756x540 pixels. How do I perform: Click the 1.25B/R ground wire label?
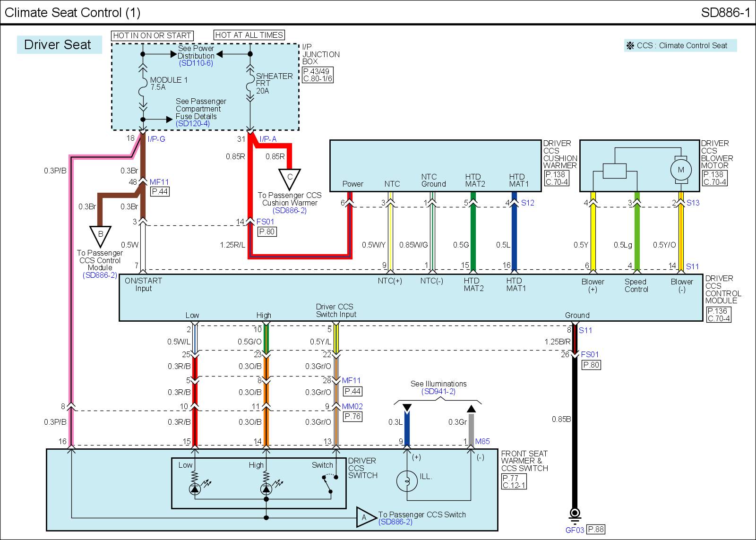(558, 342)
